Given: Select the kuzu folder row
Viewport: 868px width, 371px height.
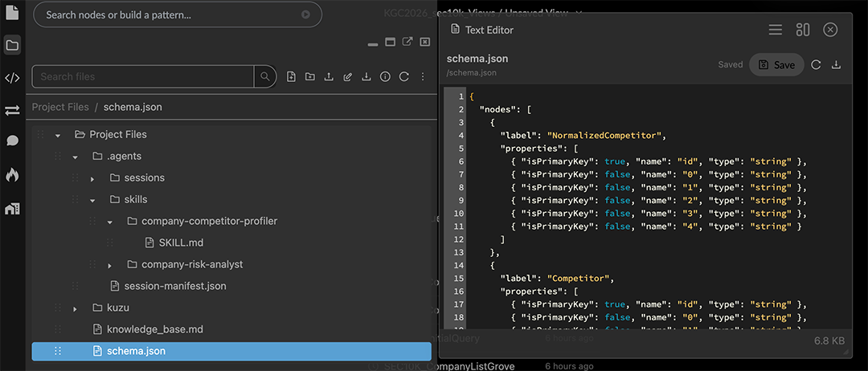Looking at the screenshot, I should [x=231, y=308].
